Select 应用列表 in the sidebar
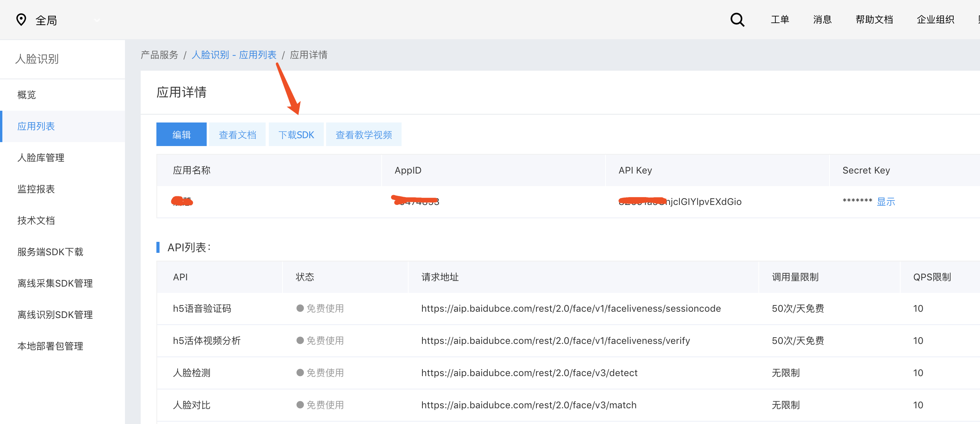Image resolution: width=980 pixels, height=424 pixels. click(62, 126)
